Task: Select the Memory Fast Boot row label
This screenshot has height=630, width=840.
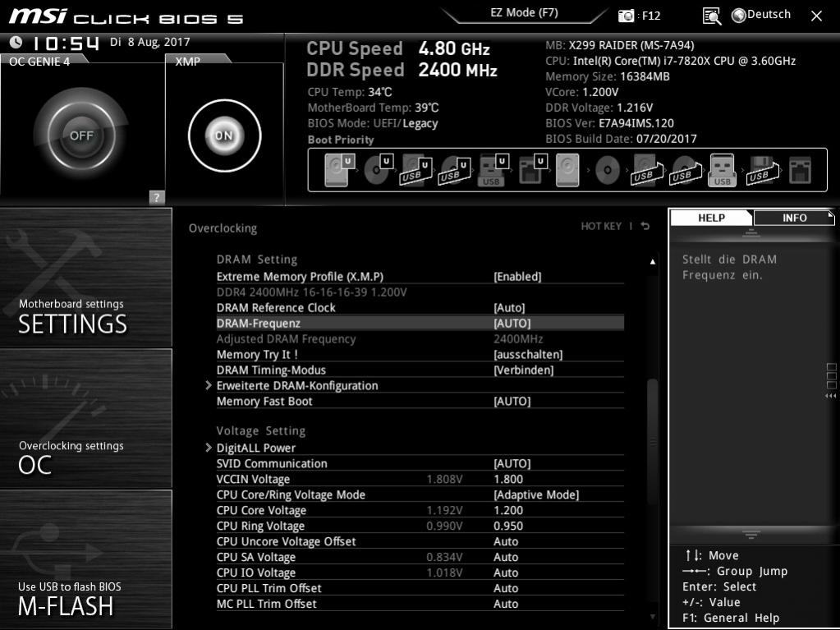Action: 264,401
